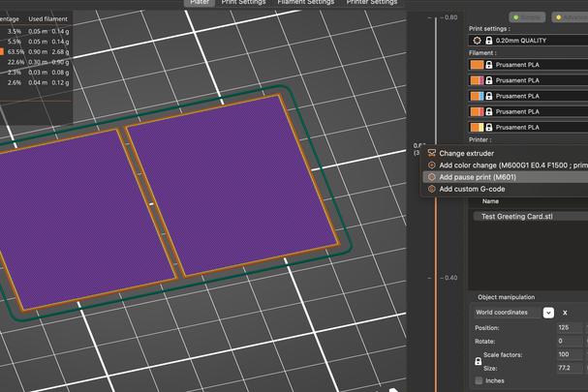
Task: Select Test Greeting Card.stl in object list
Action: 530,216
